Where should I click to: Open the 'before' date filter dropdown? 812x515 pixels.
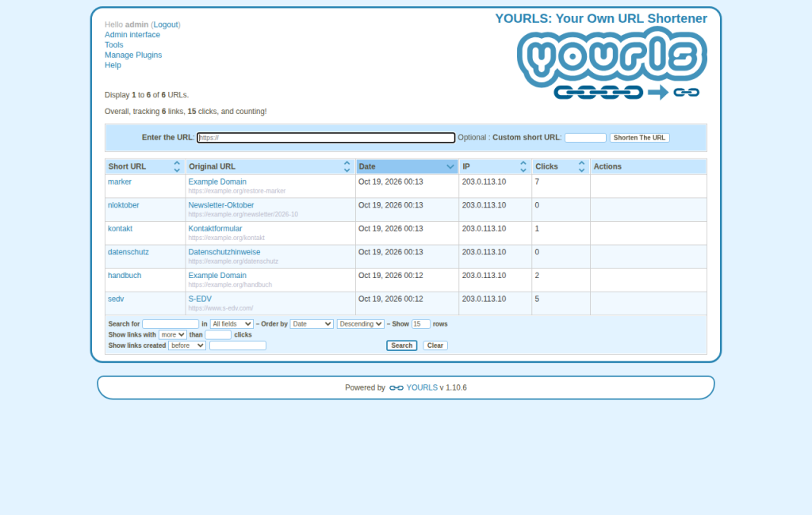point(187,345)
